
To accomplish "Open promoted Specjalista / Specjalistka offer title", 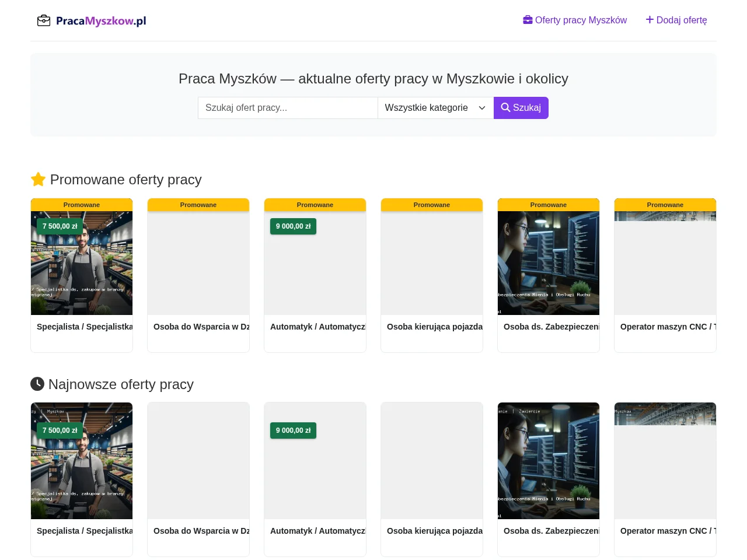I will pyautogui.click(x=85, y=327).
